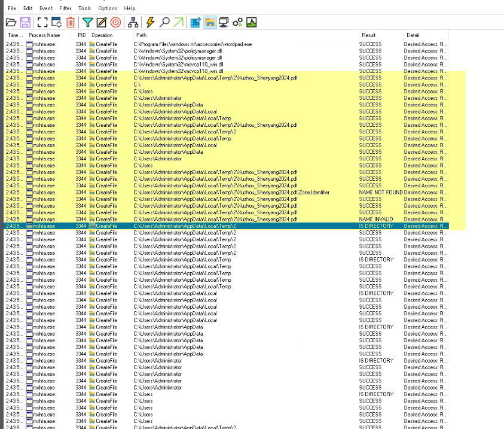Viewport: 504px width, 429px height.
Task: Open the Options menu
Action: [x=107, y=8]
